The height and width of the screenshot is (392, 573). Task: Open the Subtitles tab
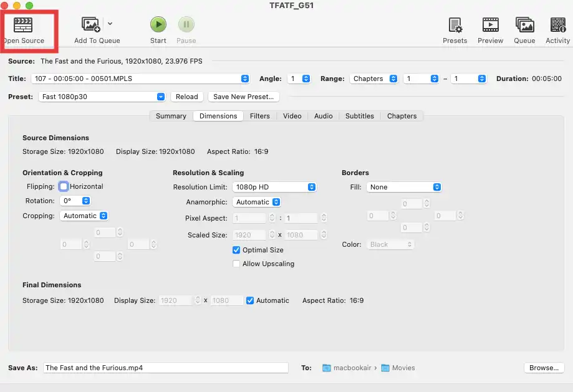(359, 116)
